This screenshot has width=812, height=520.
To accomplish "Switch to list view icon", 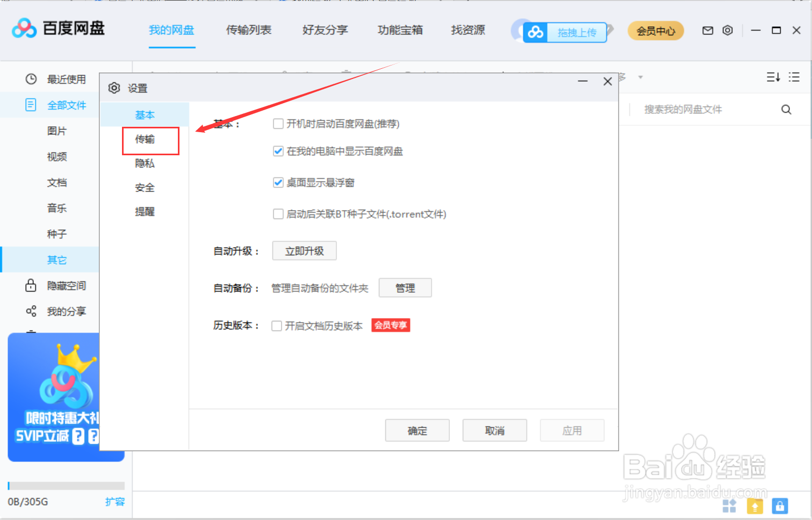I will [794, 77].
